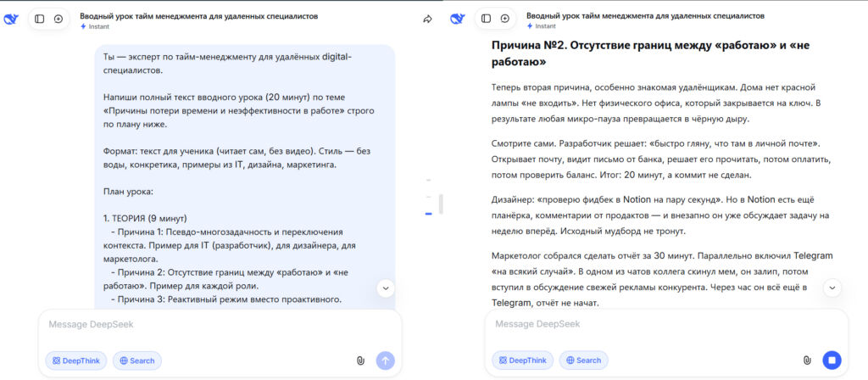Attach a file in the right message box
The width and height of the screenshot is (868, 380).
pos(807,360)
